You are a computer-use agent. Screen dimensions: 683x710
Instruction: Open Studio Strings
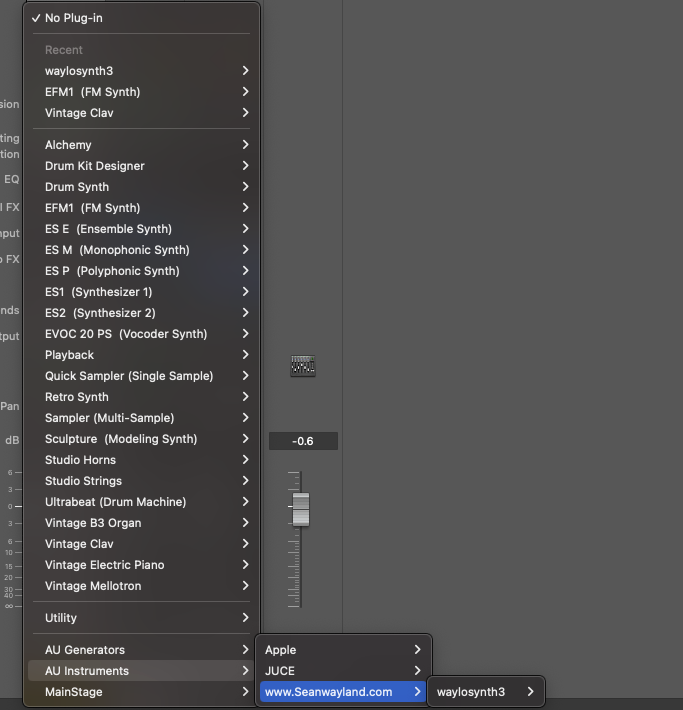click(x=141, y=481)
